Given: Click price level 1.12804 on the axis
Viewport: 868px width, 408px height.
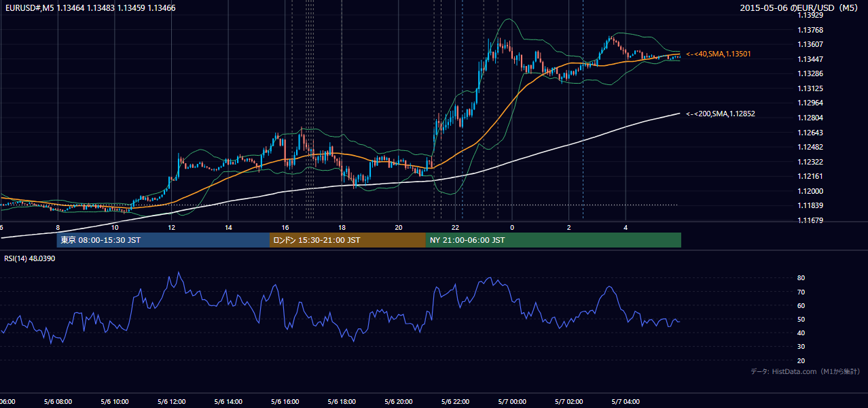Looking at the screenshot, I should click(x=810, y=118).
